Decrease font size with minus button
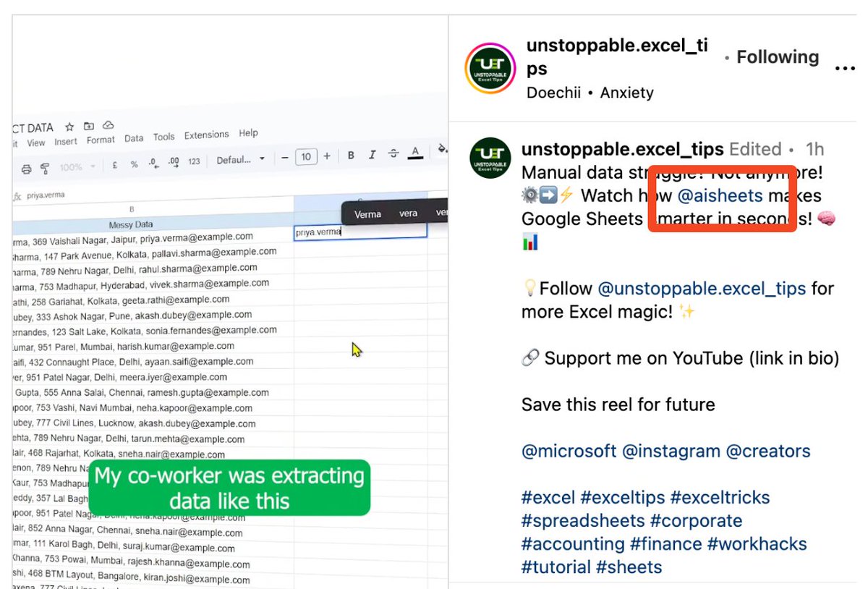The width and height of the screenshot is (868, 589). 285,157
